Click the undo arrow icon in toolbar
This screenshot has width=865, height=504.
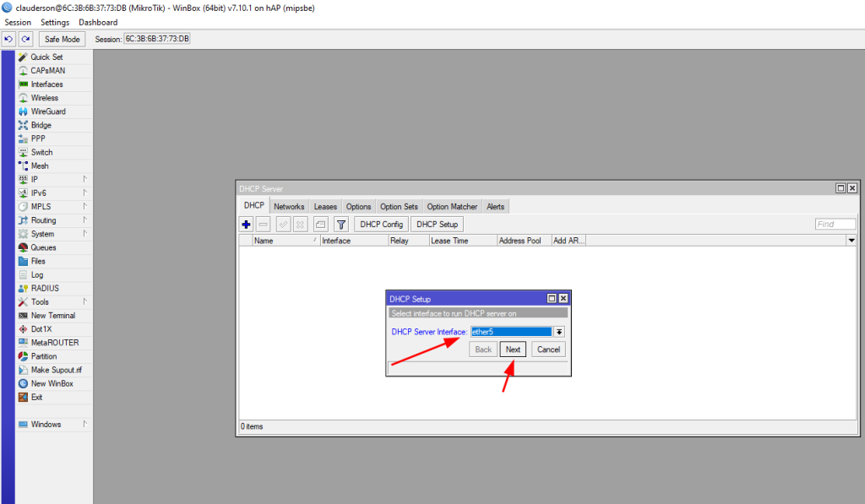(8, 39)
